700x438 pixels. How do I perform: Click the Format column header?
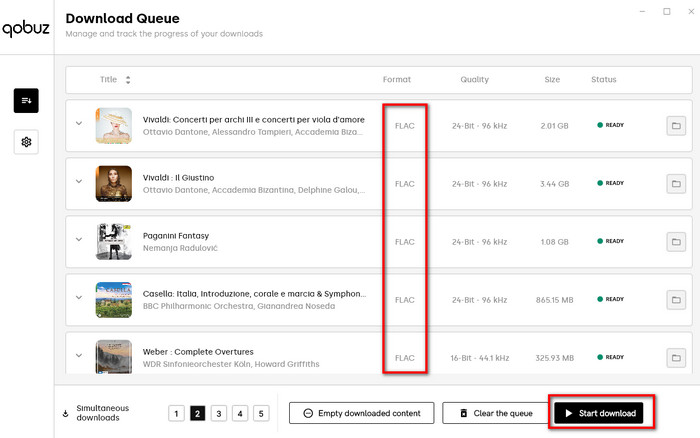396,79
